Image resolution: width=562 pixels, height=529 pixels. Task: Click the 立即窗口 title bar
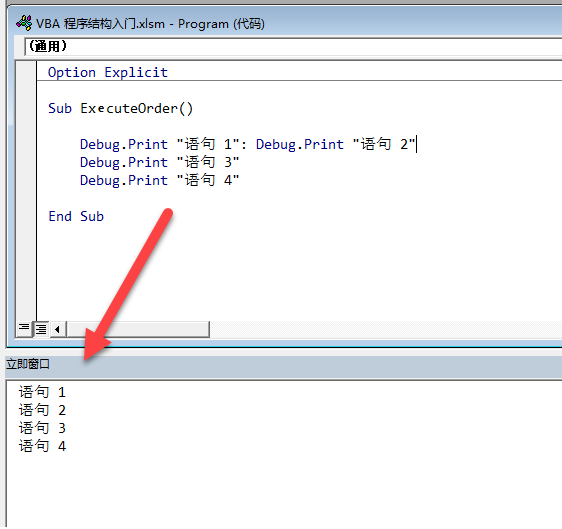pyautogui.click(x=284, y=364)
